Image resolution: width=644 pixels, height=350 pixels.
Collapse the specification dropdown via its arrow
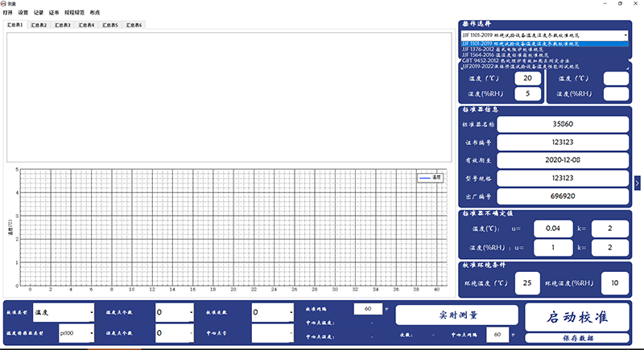click(625, 35)
